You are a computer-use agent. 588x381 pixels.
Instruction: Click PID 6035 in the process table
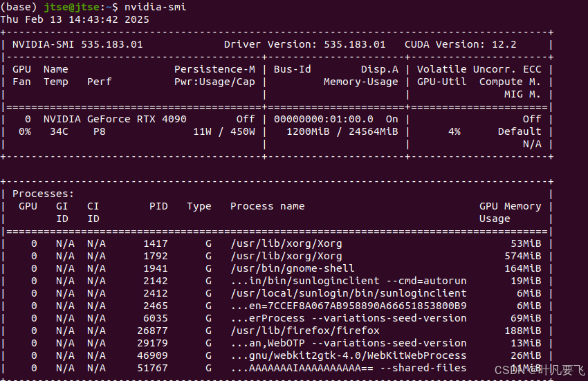(155, 318)
